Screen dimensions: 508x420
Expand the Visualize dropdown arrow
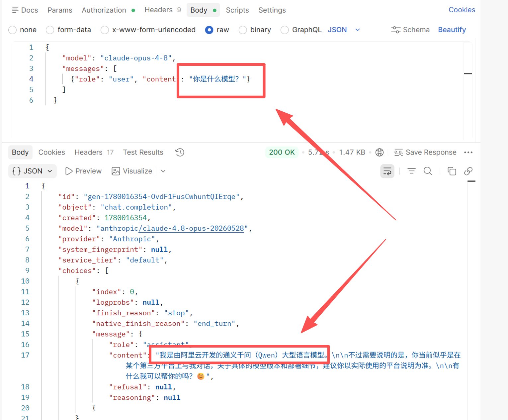163,171
